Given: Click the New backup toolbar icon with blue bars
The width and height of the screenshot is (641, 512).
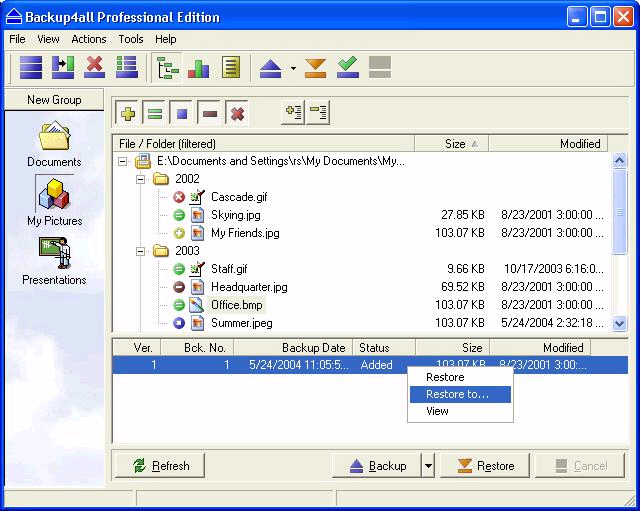Looking at the screenshot, I should coord(31,67).
